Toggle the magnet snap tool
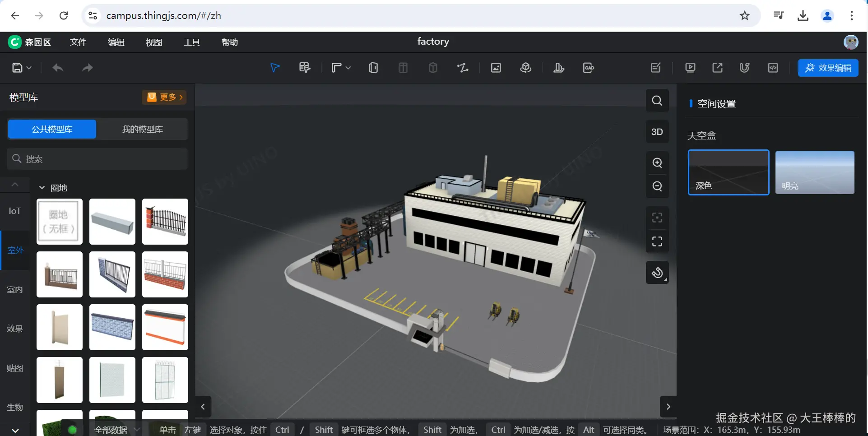Image resolution: width=868 pixels, height=436 pixels. tap(745, 68)
